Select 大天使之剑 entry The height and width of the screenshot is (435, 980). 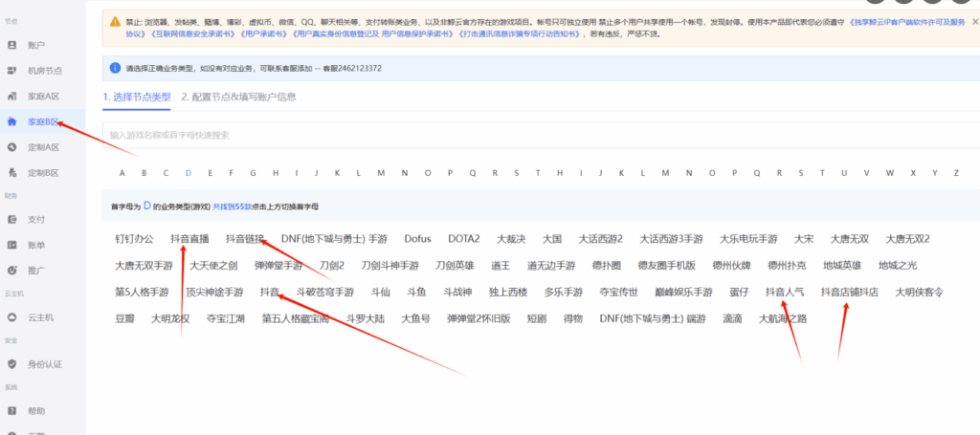click(213, 265)
